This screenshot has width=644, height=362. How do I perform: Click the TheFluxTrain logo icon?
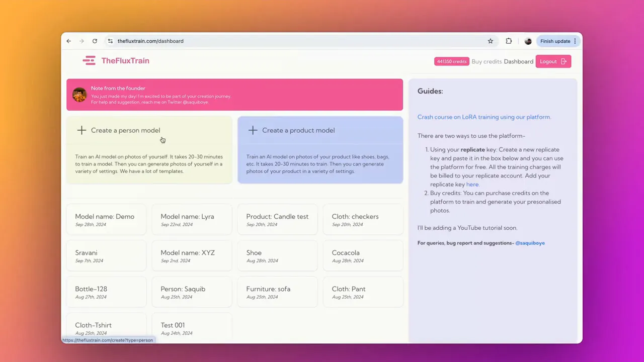(x=89, y=60)
